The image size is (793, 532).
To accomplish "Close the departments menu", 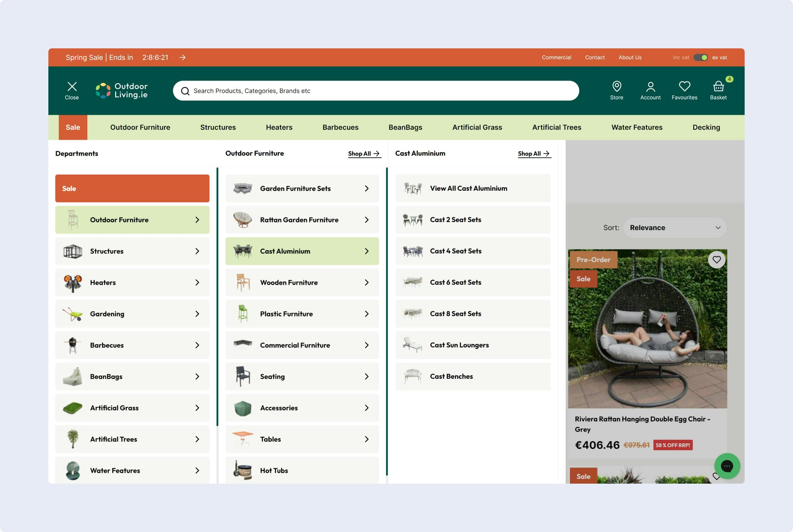I will (x=72, y=90).
